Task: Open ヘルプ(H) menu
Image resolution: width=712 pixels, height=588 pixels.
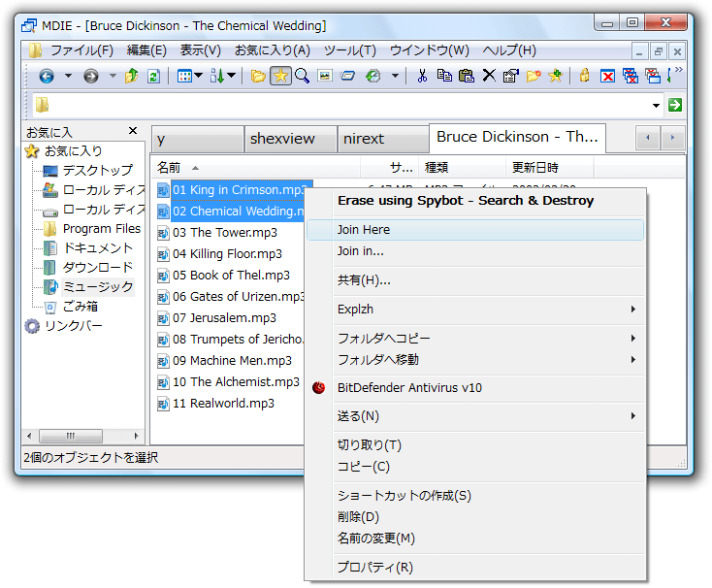Action: coord(509,50)
